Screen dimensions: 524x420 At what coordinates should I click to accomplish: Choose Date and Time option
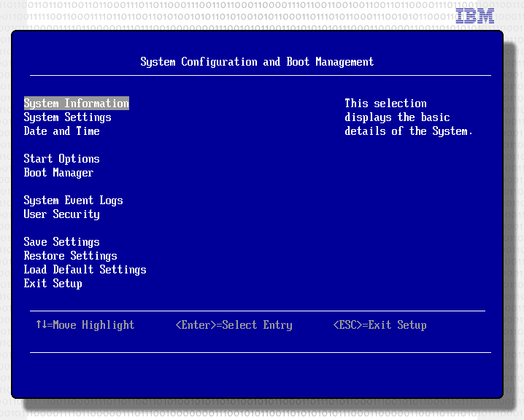coord(62,131)
